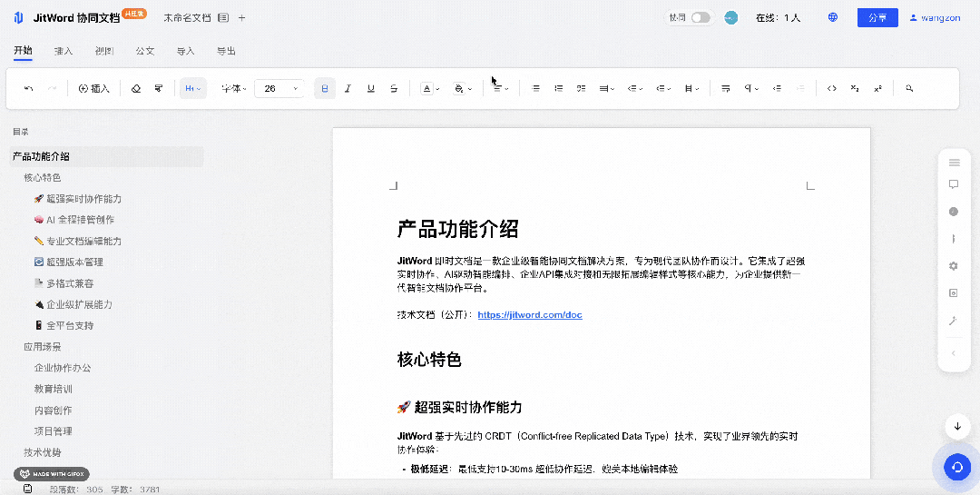980x495 pixels.
Task: Apply numbered list icon
Action: pyautogui.click(x=559, y=89)
